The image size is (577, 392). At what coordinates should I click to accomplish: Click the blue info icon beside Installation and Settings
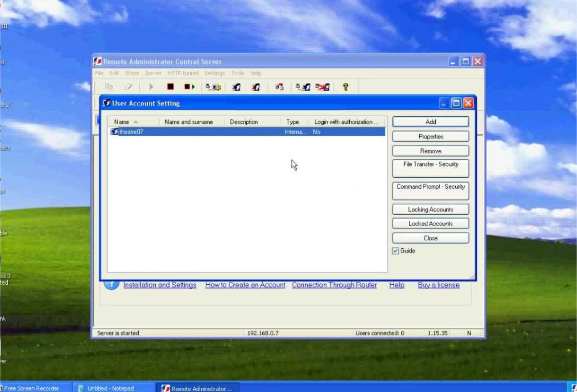coord(111,285)
